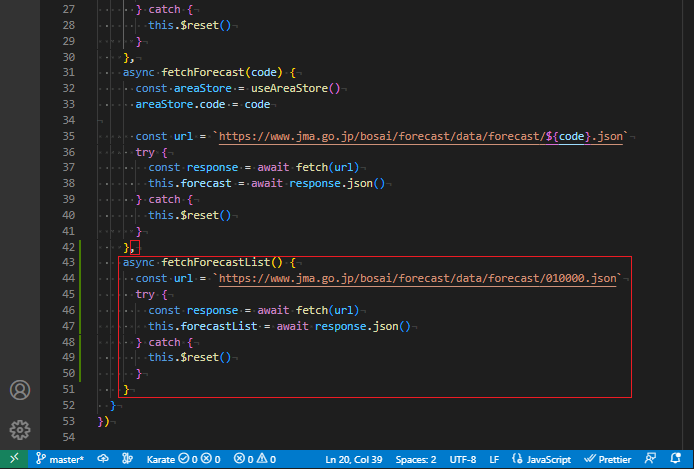Screen dimensions: 694x469
Task: Click the catch keyword on line 48
Action: [164, 342]
